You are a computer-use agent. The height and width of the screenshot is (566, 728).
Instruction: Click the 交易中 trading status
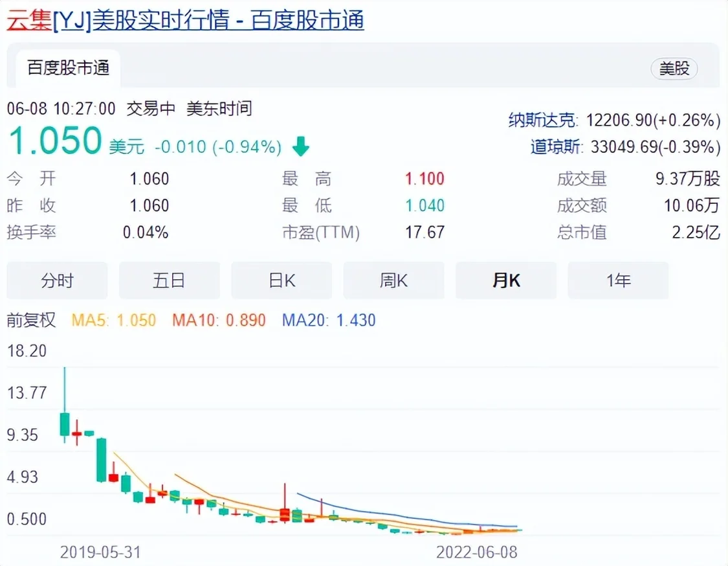pyautogui.click(x=151, y=109)
